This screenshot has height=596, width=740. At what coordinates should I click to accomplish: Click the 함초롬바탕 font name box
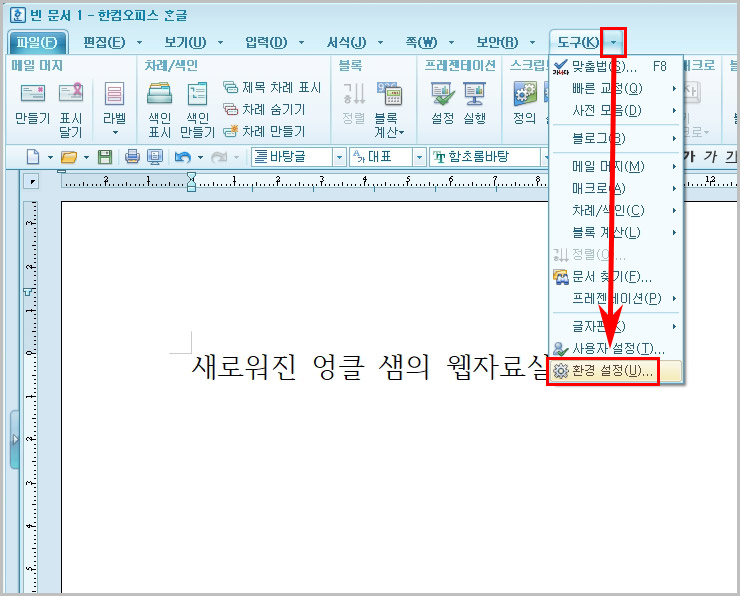485,157
